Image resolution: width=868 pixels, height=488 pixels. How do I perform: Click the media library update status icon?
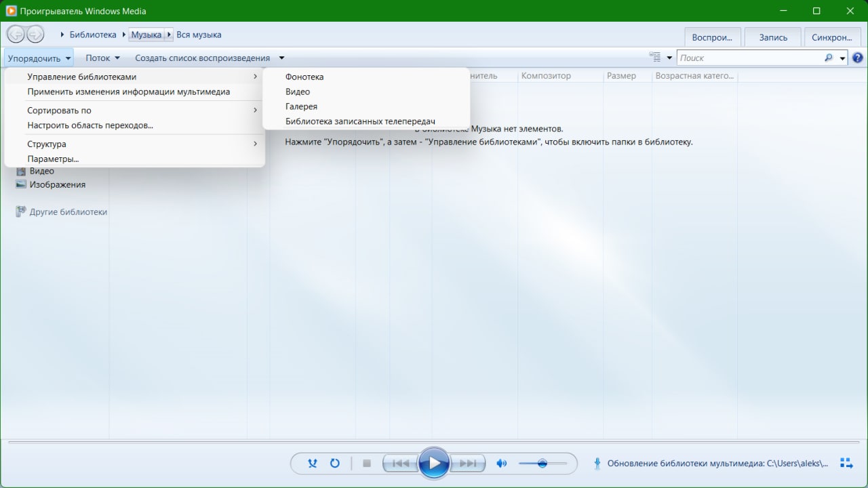click(x=597, y=464)
